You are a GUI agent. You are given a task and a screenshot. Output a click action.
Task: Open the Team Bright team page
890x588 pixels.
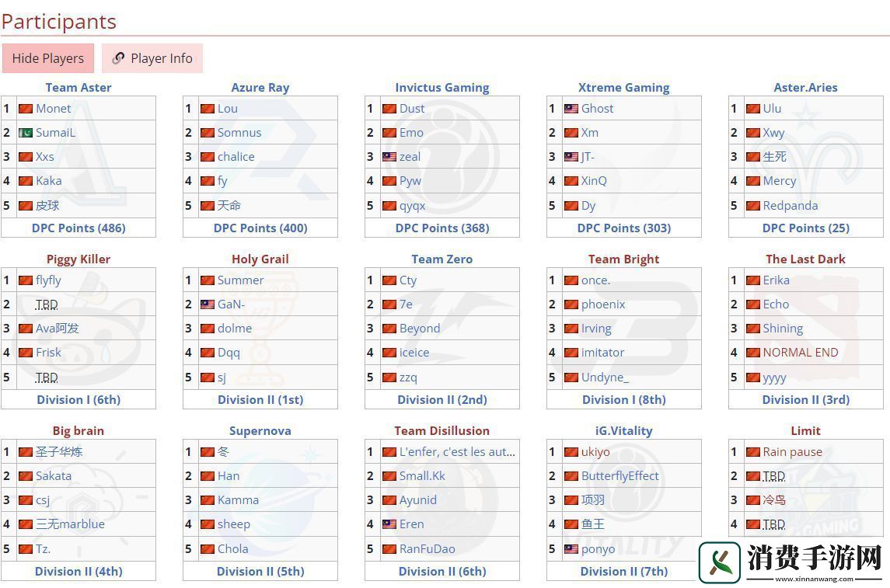coord(624,259)
